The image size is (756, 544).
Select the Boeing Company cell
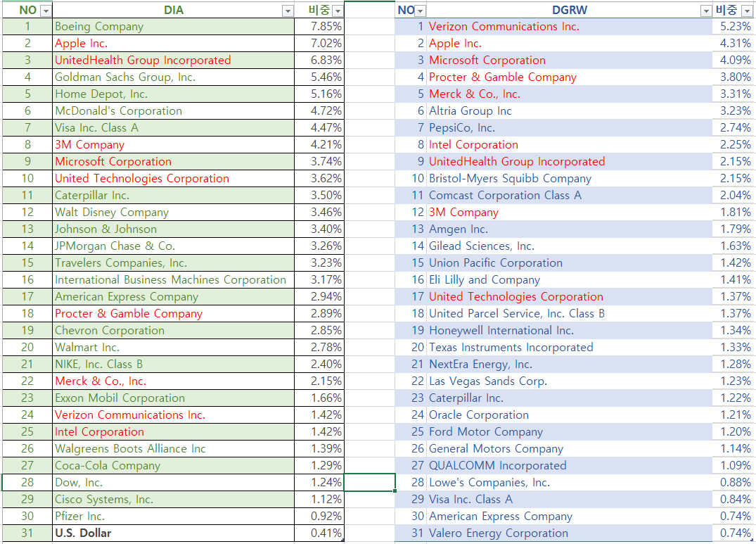pos(173,27)
